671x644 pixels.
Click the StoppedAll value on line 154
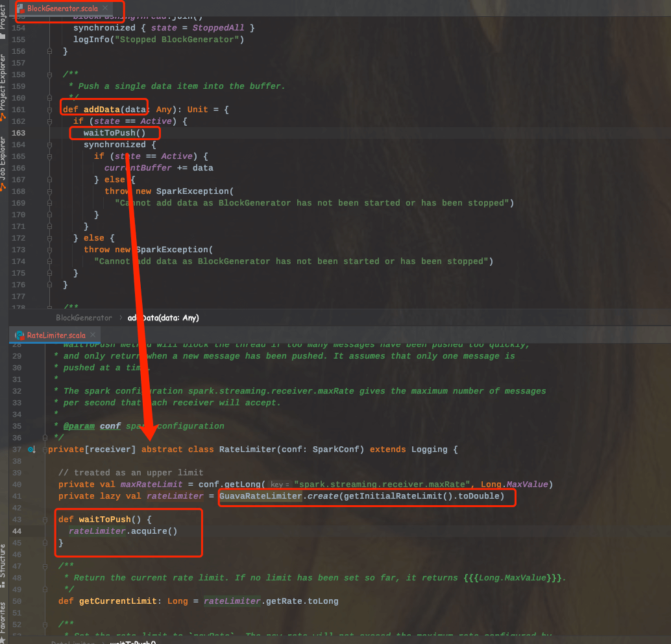[218, 28]
